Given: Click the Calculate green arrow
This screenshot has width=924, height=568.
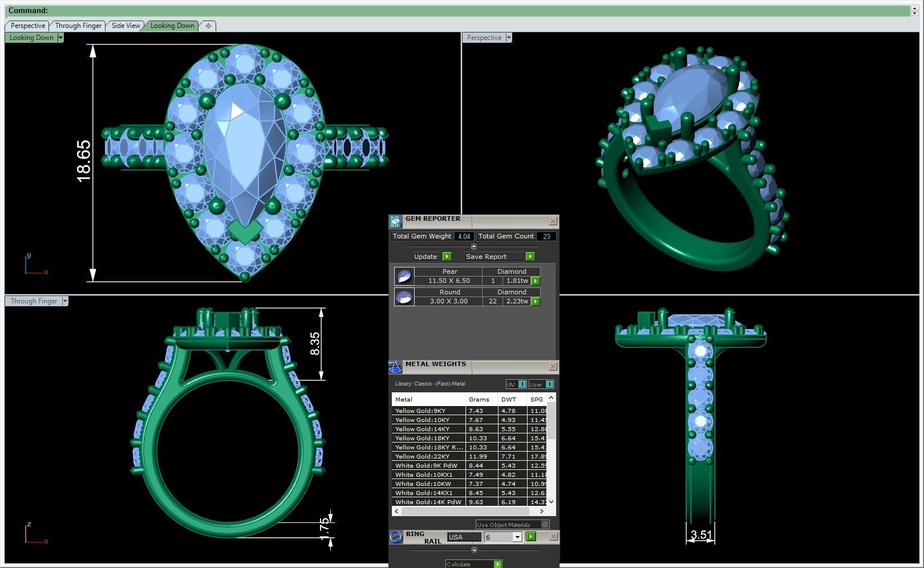Looking at the screenshot, I should pyautogui.click(x=497, y=564).
